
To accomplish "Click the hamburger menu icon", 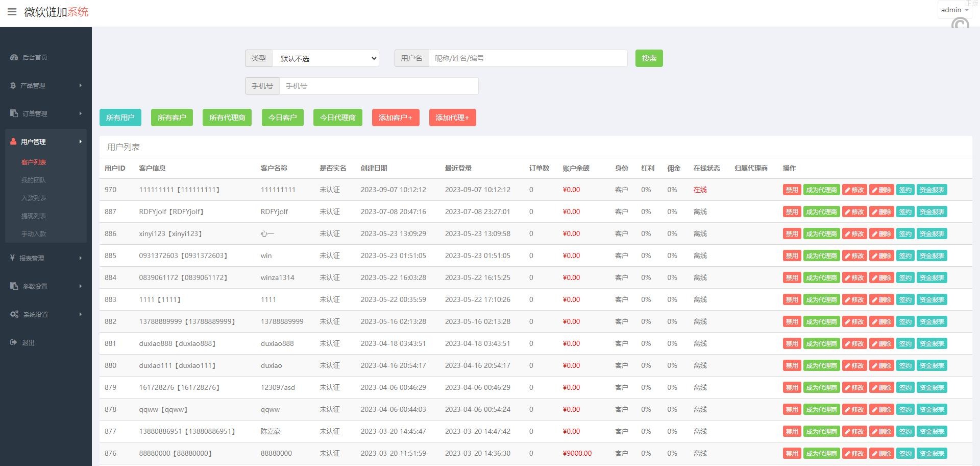I will (x=12, y=12).
